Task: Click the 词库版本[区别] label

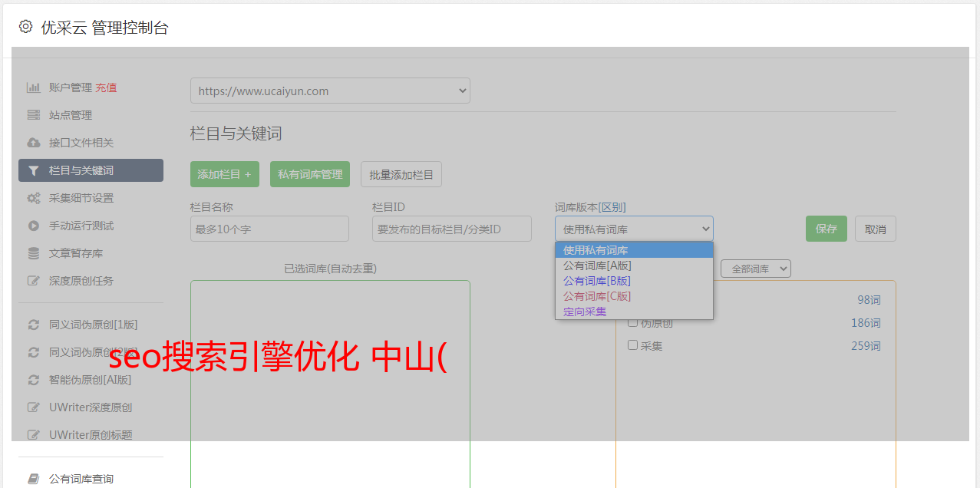Action: pos(590,207)
